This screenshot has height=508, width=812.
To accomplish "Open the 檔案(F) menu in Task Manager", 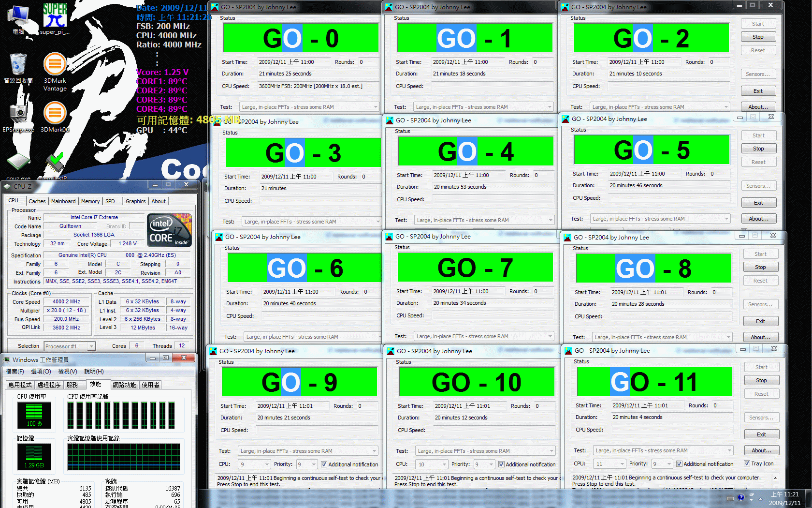I will 15,372.
